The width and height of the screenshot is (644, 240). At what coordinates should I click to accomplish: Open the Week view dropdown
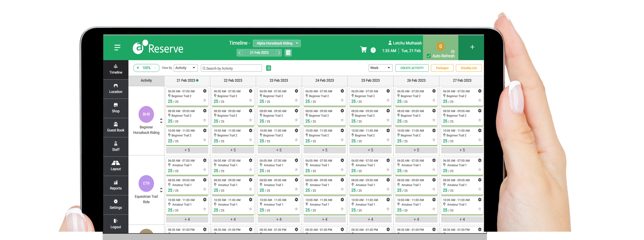point(380,68)
